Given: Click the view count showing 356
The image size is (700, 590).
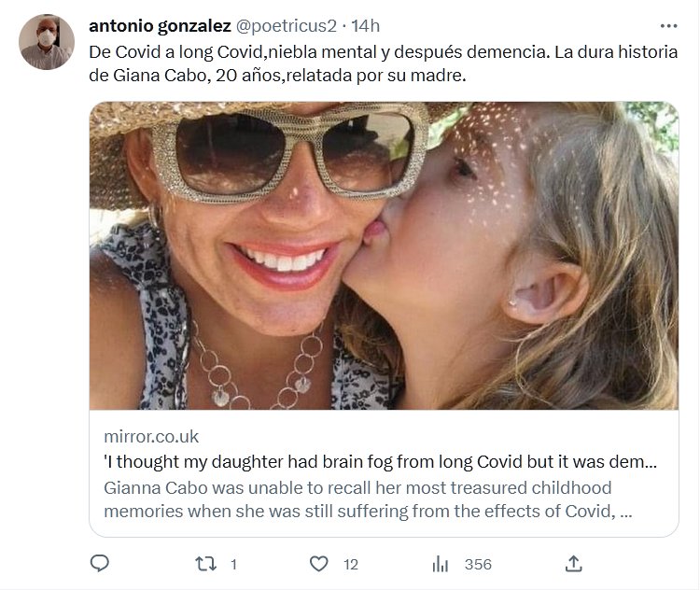Looking at the screenshot, I should click(477, 564).
